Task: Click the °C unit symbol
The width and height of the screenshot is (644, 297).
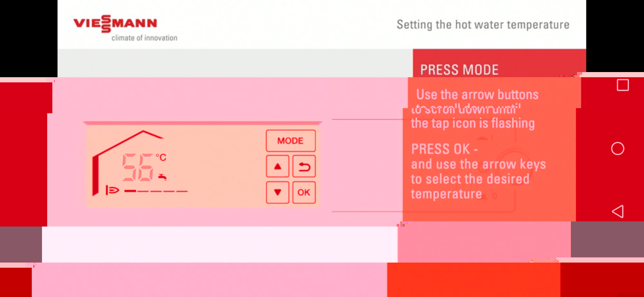Action: pyautogui.click(x=161, y=157)
